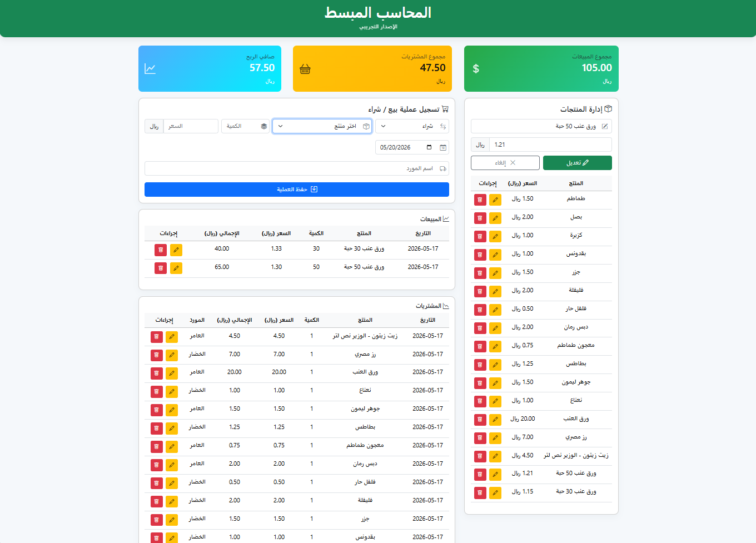
Task: Delete the 40.00 sale record
Action: (161, 250)
